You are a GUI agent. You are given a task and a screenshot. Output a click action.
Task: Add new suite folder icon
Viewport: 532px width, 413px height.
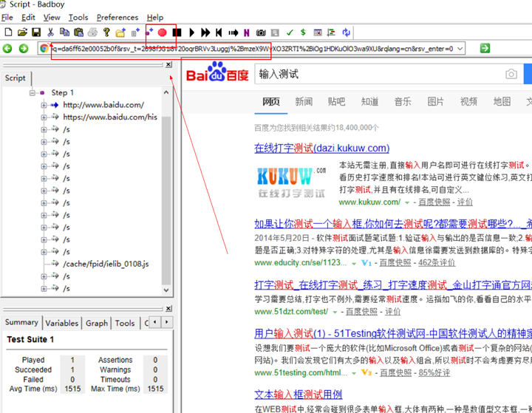pyautogui.click(x=120, y=33)
